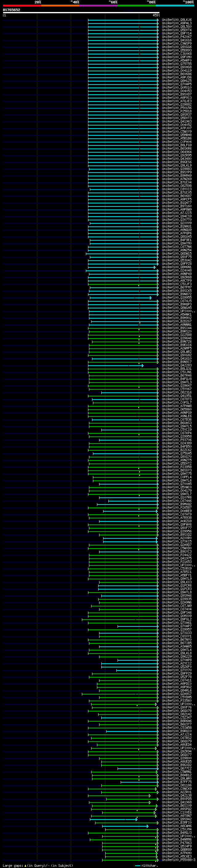Click the cyan alignment bar for O82316

point(130,392)
